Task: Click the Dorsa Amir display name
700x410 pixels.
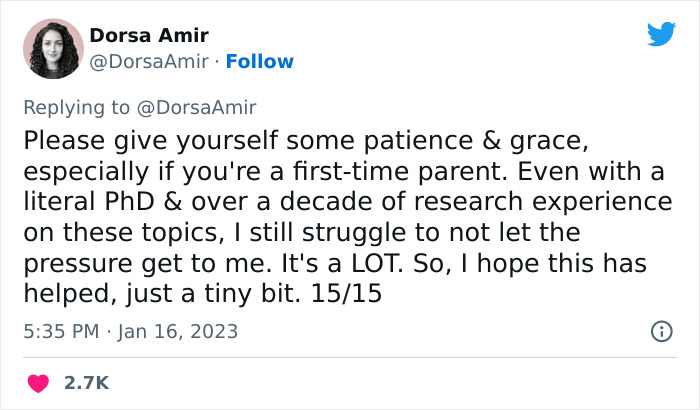Action: pyautogui.click(x=151, y=35)
